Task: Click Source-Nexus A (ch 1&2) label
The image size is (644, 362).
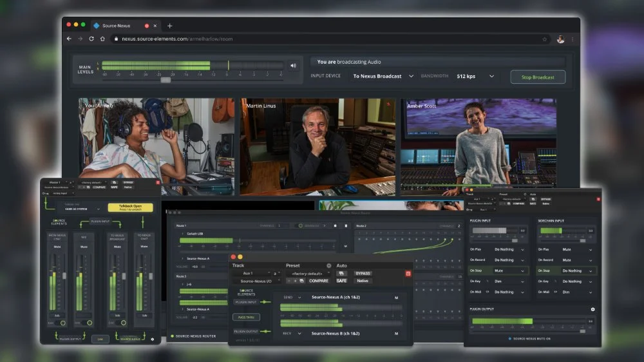Action: (x=336, y=297)
